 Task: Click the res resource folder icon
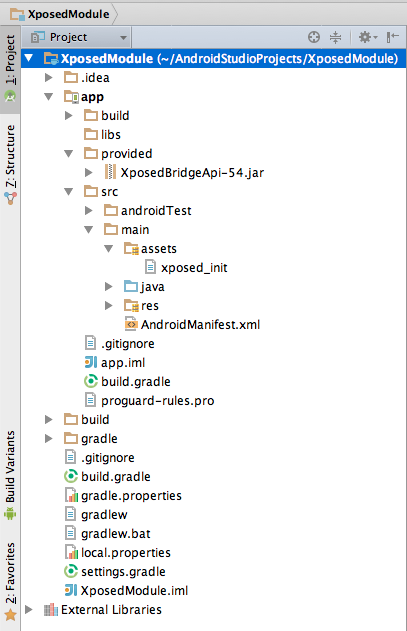pos(131,305)
